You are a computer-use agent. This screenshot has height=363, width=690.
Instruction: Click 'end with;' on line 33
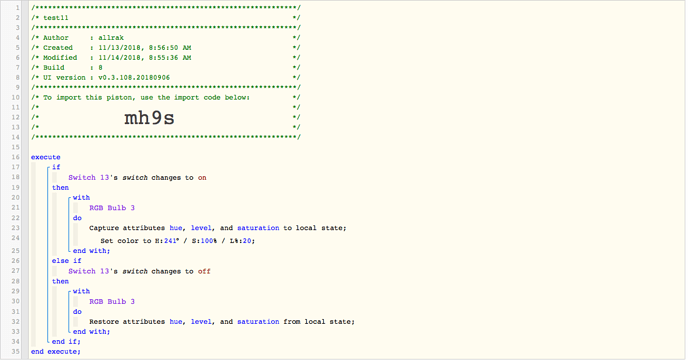tap(92, 332)
